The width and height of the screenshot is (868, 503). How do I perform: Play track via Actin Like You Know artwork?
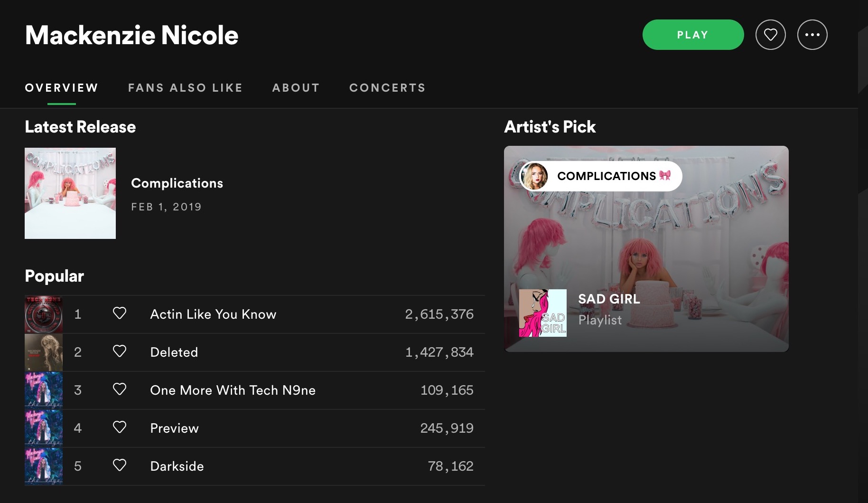click(x=44, y=314)
